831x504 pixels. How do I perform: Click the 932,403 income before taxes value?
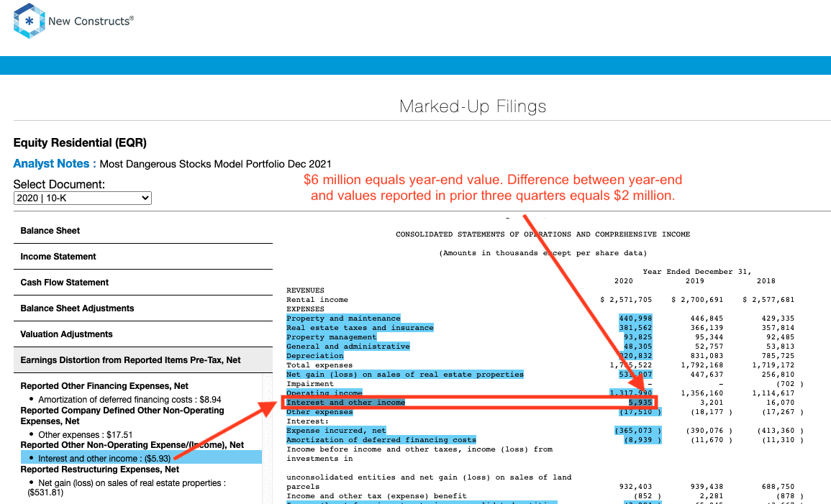(635, 487)
